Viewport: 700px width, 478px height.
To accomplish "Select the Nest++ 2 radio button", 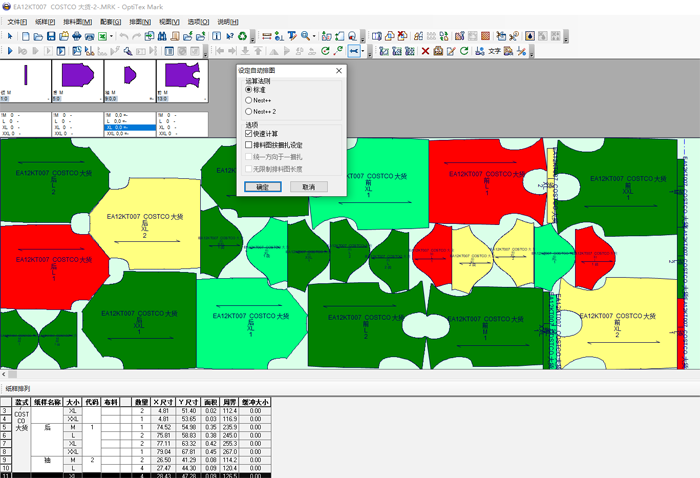I will pos(249,112).
